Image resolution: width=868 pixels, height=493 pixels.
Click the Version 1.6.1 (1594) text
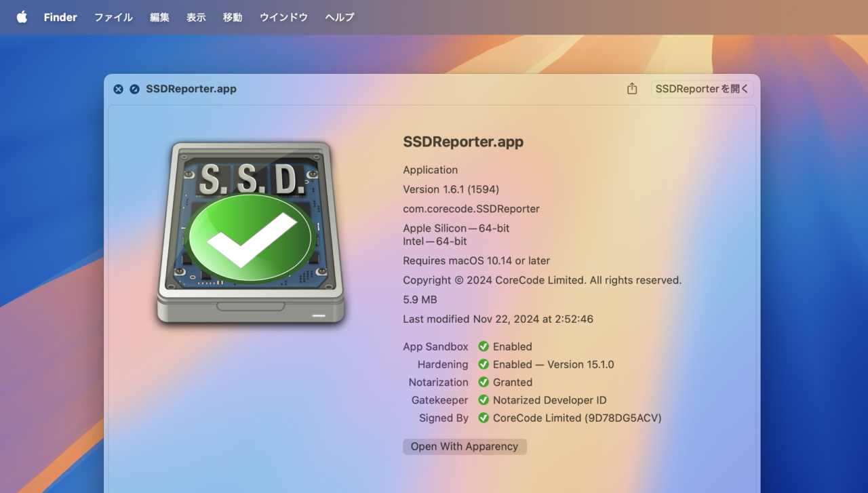pos(451,189)
